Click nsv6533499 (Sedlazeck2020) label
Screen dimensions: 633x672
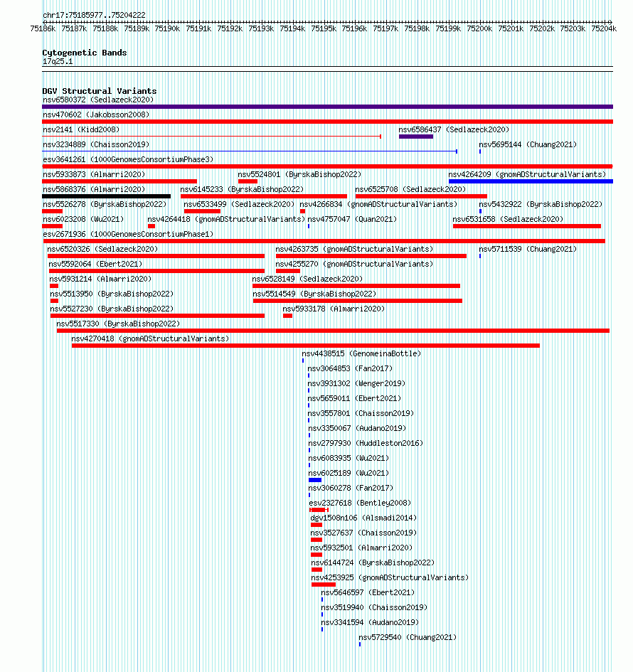pos(239,204)
